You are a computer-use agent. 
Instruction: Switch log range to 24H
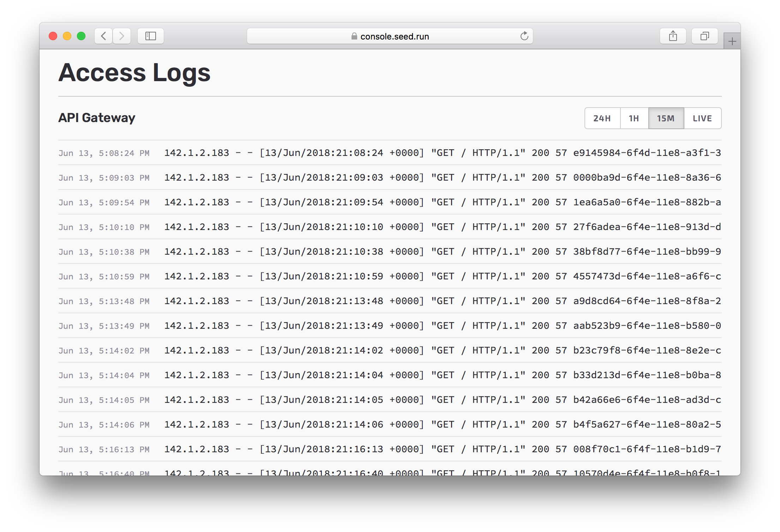(602, 118)
